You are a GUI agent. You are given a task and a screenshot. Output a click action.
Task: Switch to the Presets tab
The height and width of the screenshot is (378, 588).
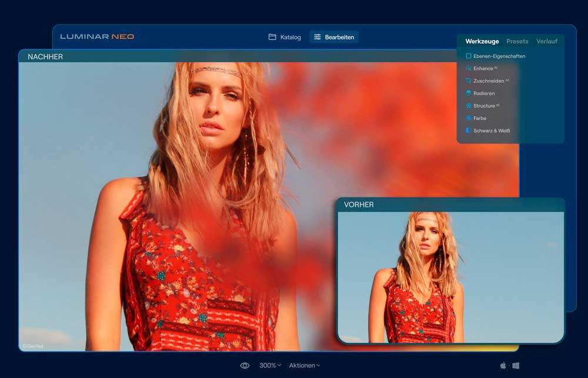tap(517, 41)
